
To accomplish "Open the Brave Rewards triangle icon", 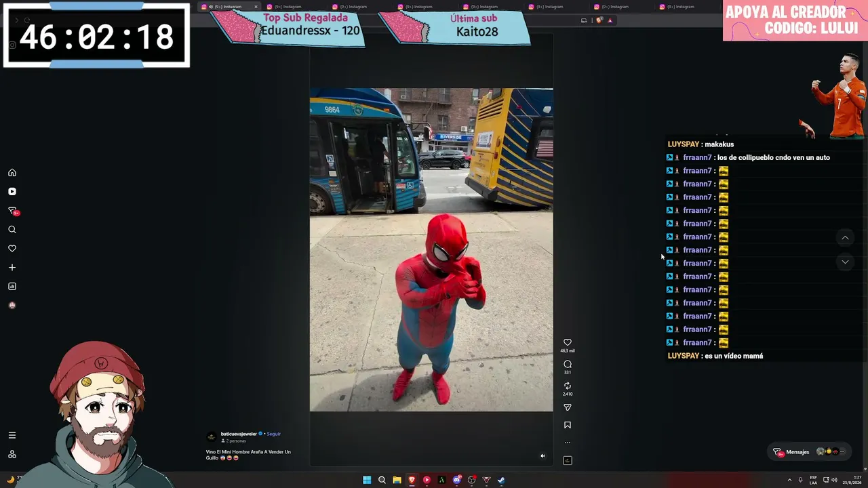I will tap(610, 20).
